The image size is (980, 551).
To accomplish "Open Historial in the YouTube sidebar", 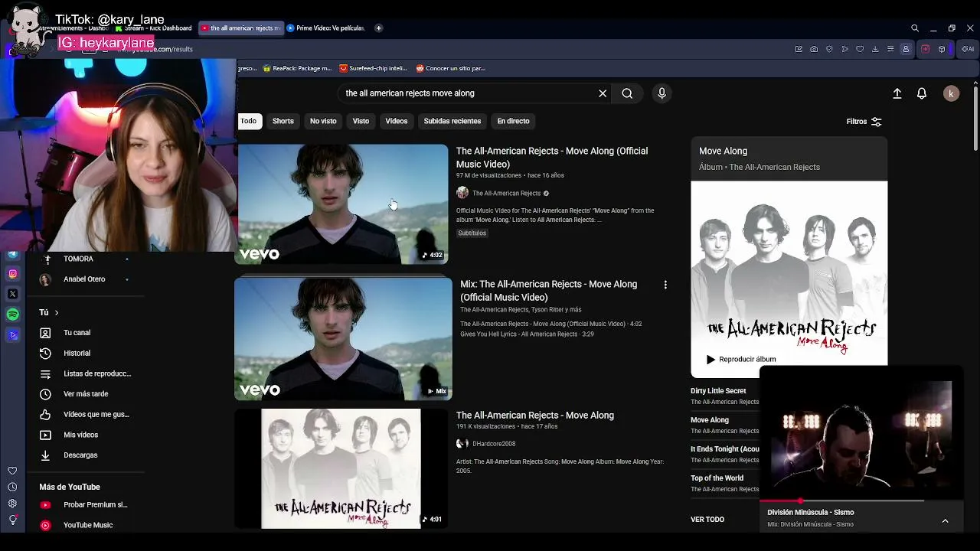I will [77, 354].
